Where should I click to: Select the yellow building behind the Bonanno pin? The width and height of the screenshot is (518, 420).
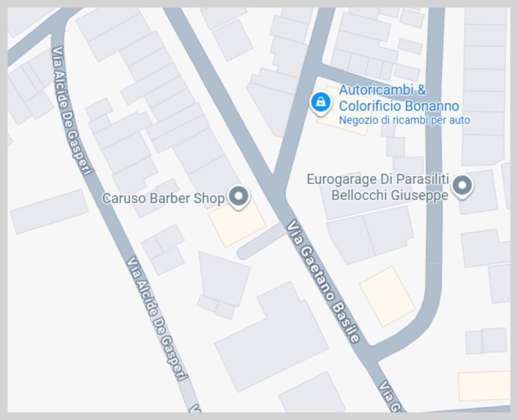click(x=344, y=112)
